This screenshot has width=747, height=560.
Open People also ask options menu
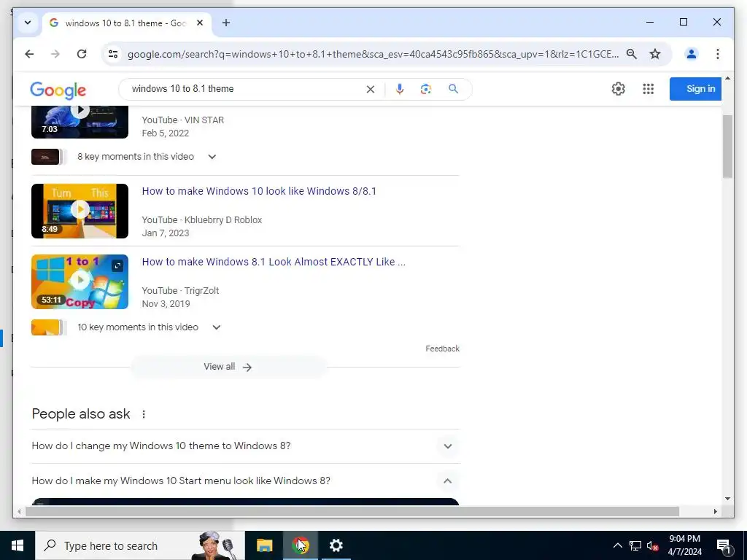pyautogui.click(x=144, y=414)
